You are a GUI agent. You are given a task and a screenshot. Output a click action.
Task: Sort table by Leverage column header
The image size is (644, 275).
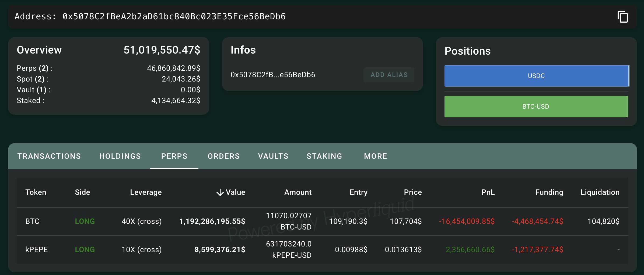(x=146, y=192)
